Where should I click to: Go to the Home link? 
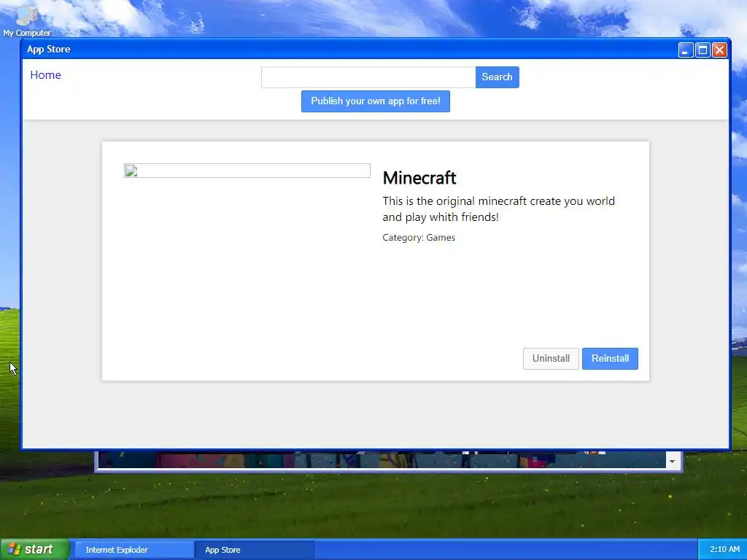point(46,75)
